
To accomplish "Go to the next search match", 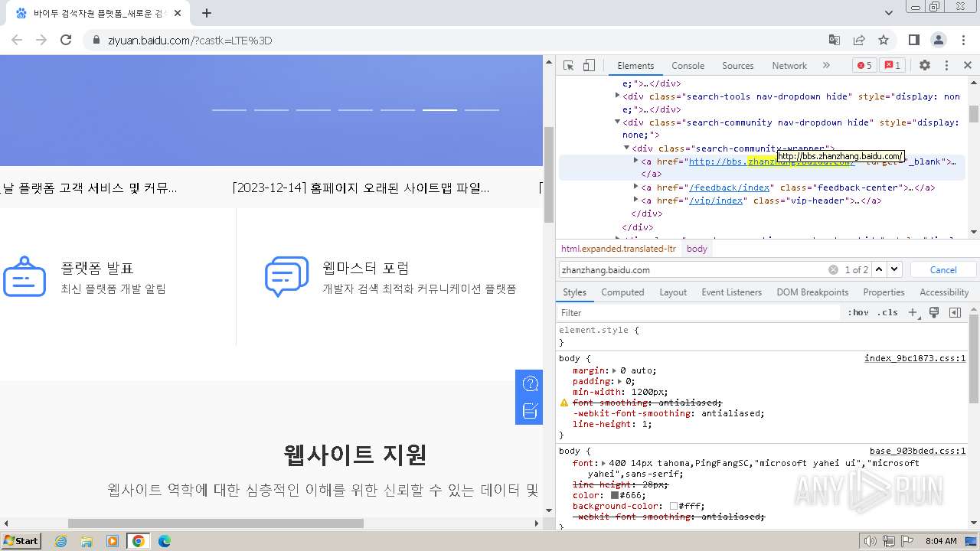I will [894, 269].
